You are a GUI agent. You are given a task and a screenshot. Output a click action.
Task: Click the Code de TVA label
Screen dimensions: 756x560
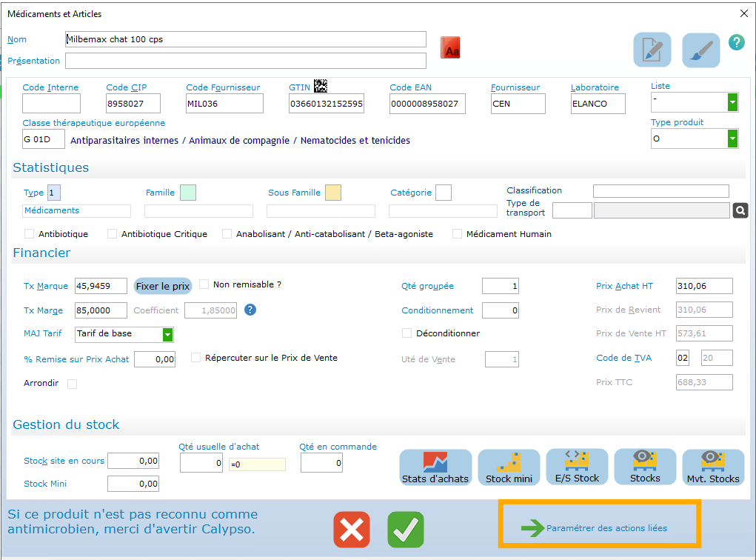coord(623,358)
